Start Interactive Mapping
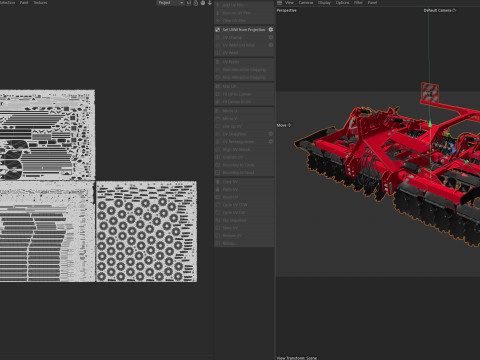The image size is (480, 360). pos(244,70)
